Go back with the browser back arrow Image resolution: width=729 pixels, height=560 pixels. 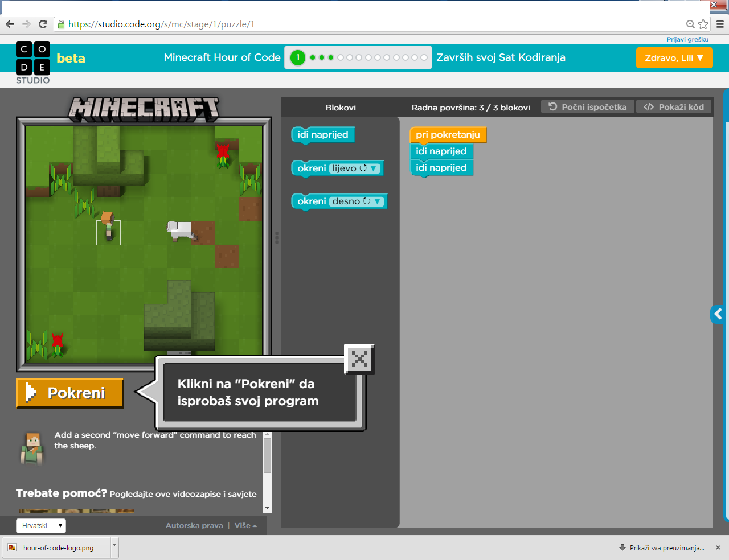10,24
